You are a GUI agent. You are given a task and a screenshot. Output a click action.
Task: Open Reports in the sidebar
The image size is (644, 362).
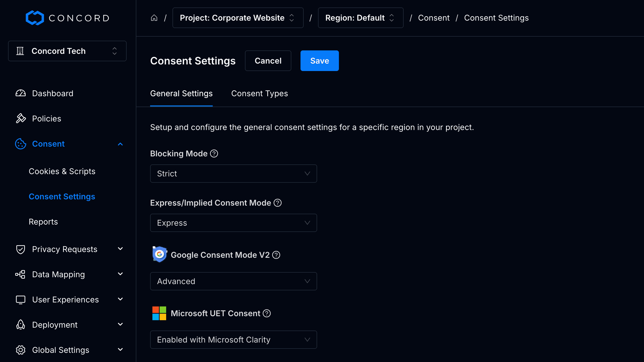point(43,221)
